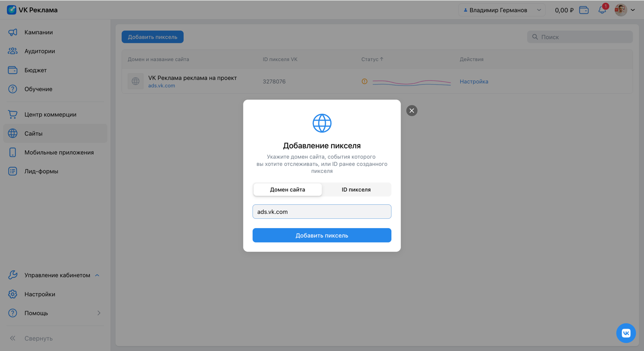This screenshot has width=644, height=351.
Task: Click the Свернуть double-arrow icon
Action: pos(13,338)
